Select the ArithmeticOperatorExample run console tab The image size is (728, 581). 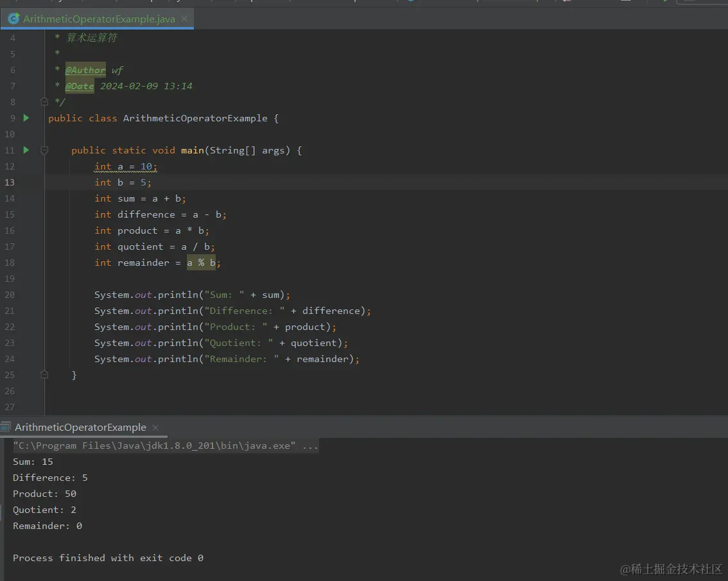point(80,428)
